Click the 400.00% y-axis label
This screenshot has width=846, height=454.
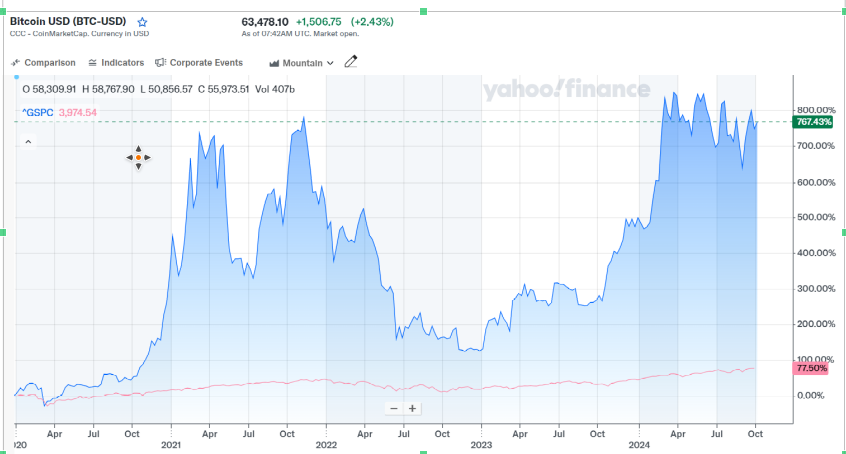[x=816, y=253]
